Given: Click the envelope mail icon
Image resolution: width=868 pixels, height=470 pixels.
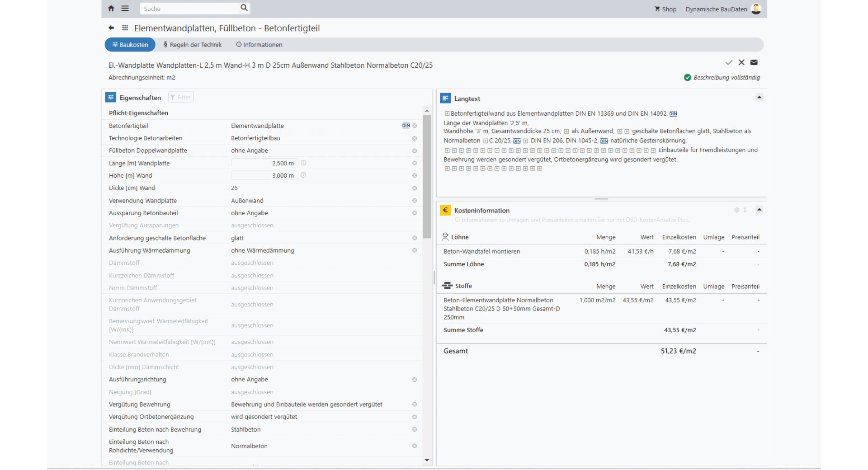Looking at the screenshot, I should click(754, 62).
